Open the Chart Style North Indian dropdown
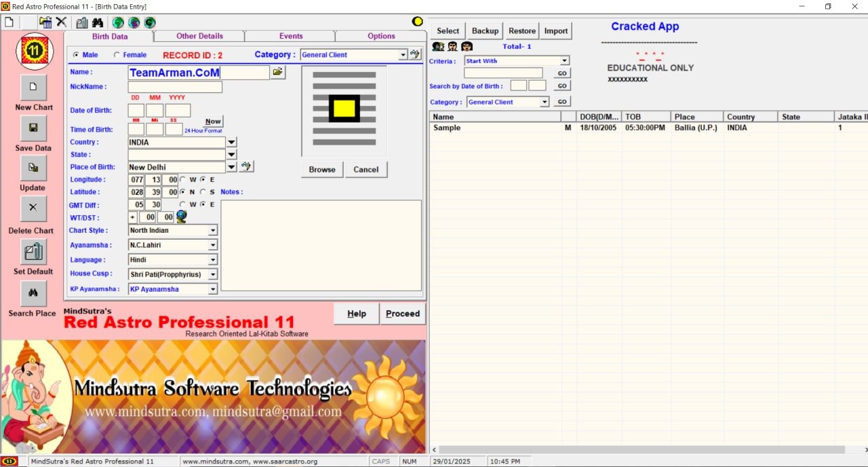Screen dimensions: 868x467 click(213, 231)
